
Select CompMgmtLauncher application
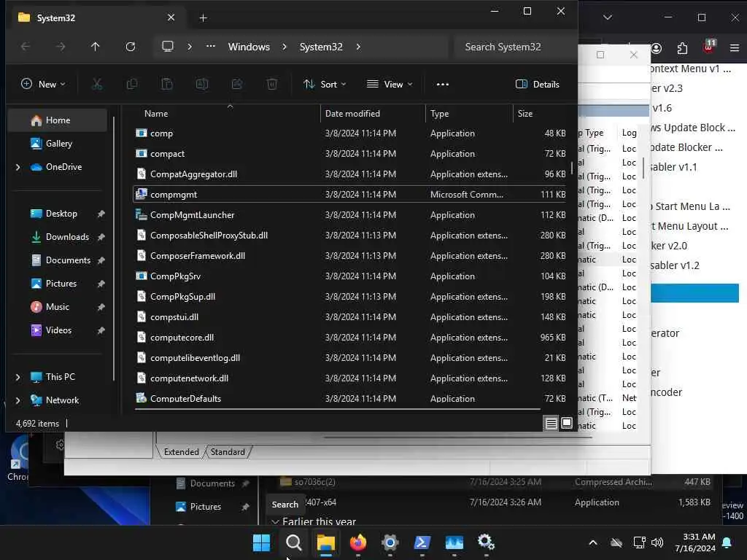[350, 215]
